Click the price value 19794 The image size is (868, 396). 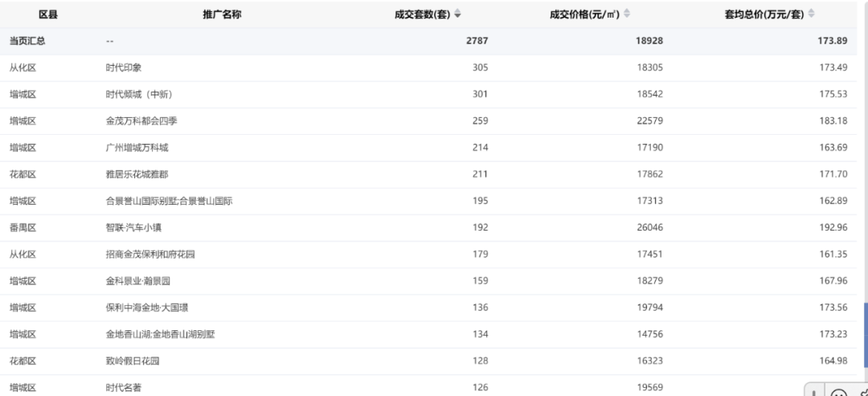[x=650, y=308]
